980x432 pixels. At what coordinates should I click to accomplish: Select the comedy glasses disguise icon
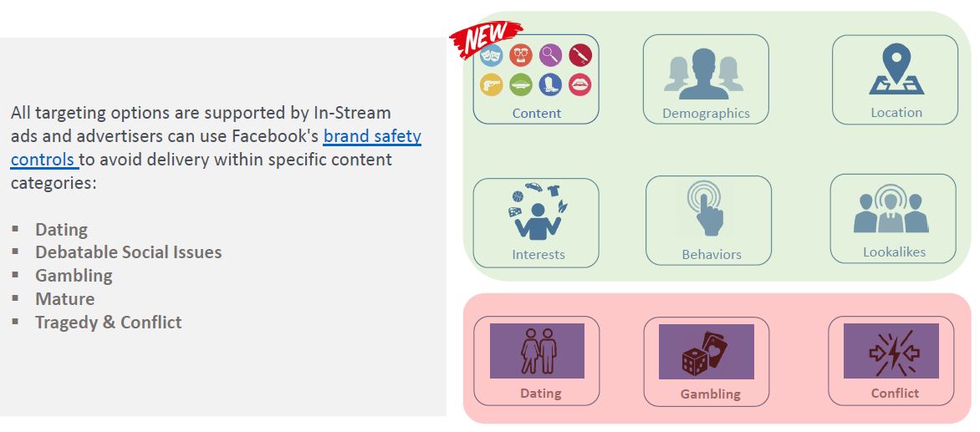521,56
